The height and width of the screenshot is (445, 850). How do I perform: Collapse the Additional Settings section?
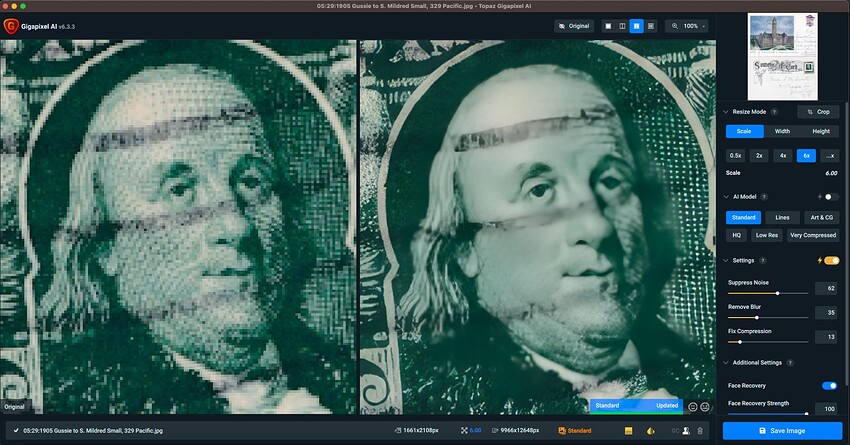pos(726,363)
